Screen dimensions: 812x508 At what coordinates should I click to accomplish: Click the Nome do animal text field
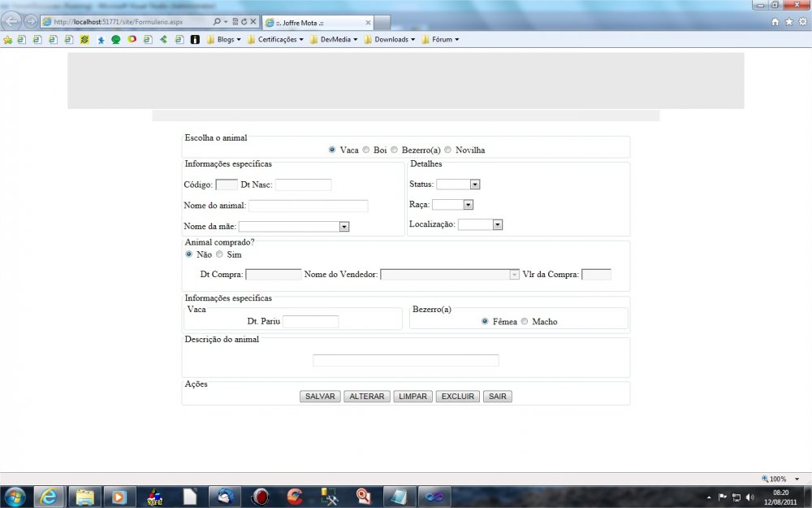tap(309, 206)
